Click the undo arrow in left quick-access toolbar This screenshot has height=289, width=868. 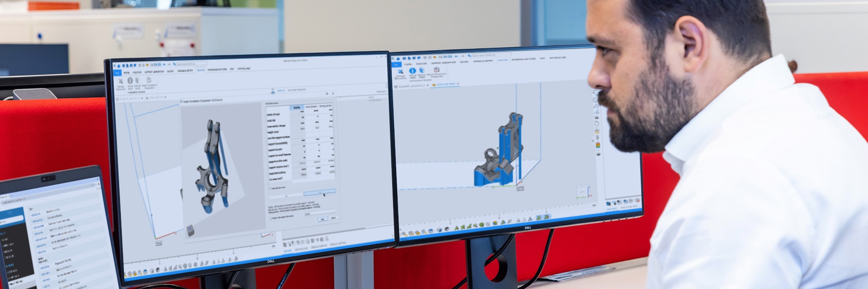point(164,65)
